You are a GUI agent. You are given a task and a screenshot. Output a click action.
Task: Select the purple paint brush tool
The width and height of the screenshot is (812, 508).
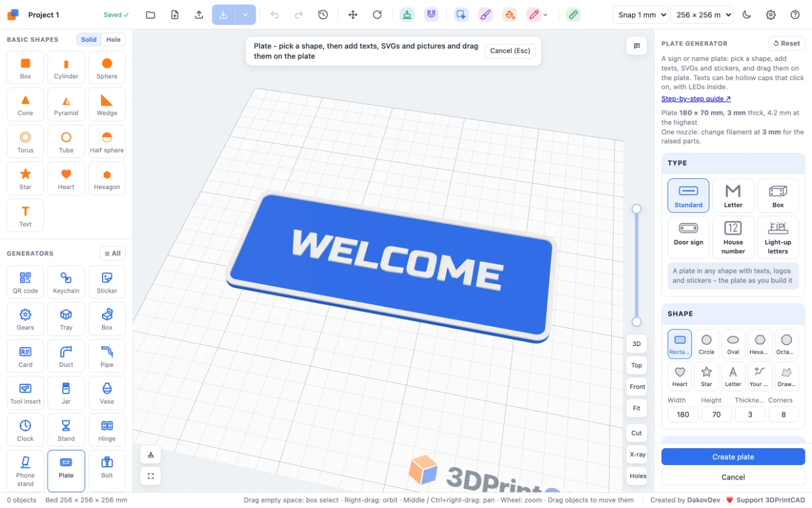[x=485, y=15]
